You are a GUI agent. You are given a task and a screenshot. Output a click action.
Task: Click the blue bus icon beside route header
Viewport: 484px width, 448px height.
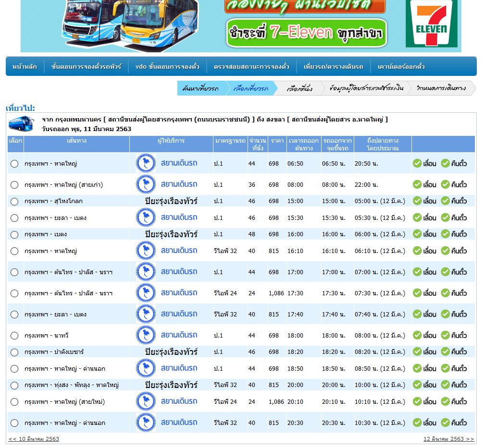(x=21, y=123)
